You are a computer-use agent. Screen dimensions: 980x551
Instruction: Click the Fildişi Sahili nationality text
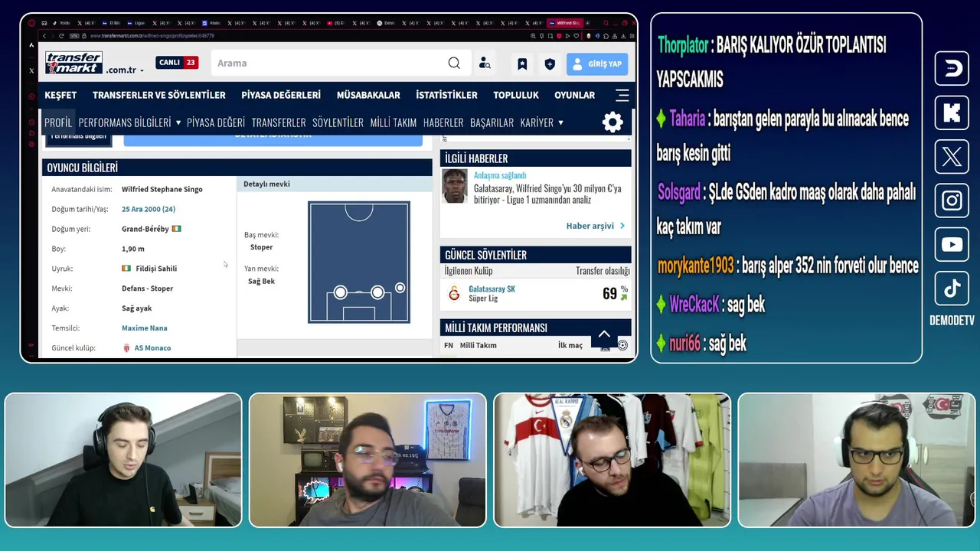tap(156, 269)
